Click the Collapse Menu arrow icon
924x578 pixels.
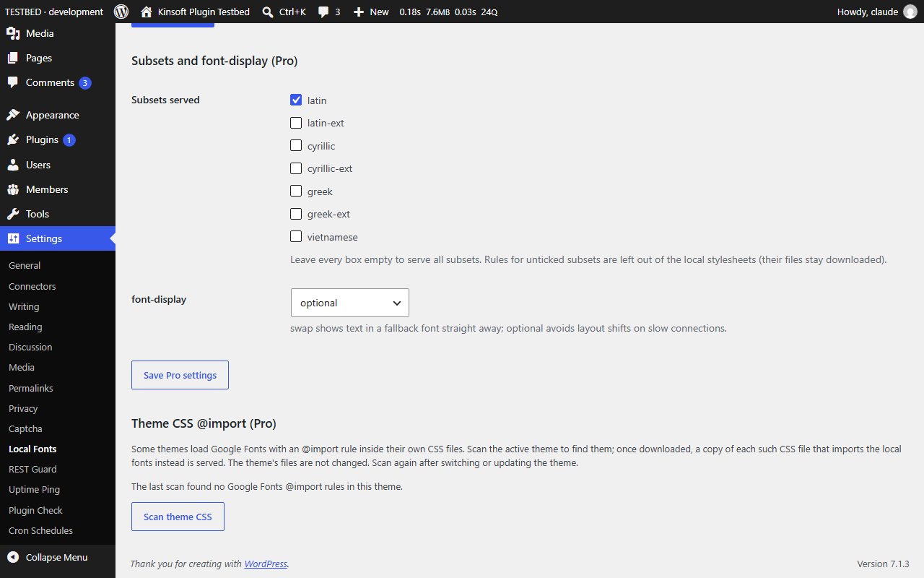tap(13, 557)
